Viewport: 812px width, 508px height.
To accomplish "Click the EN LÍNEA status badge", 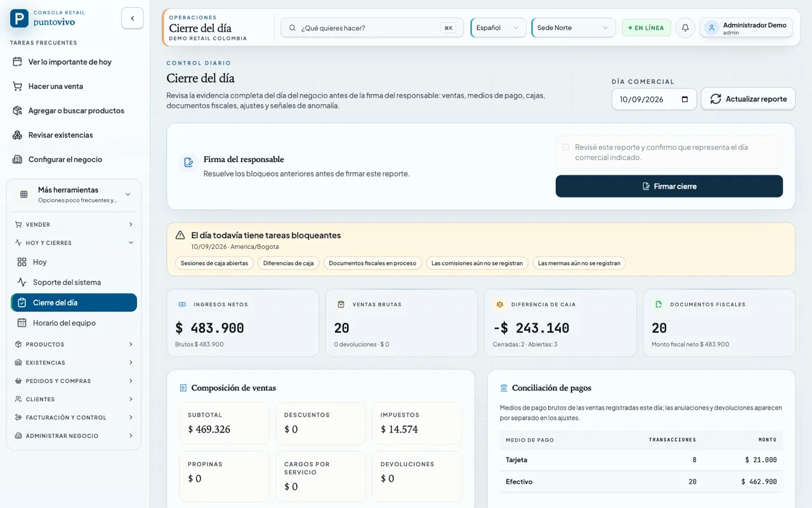I will coord(646,28).
